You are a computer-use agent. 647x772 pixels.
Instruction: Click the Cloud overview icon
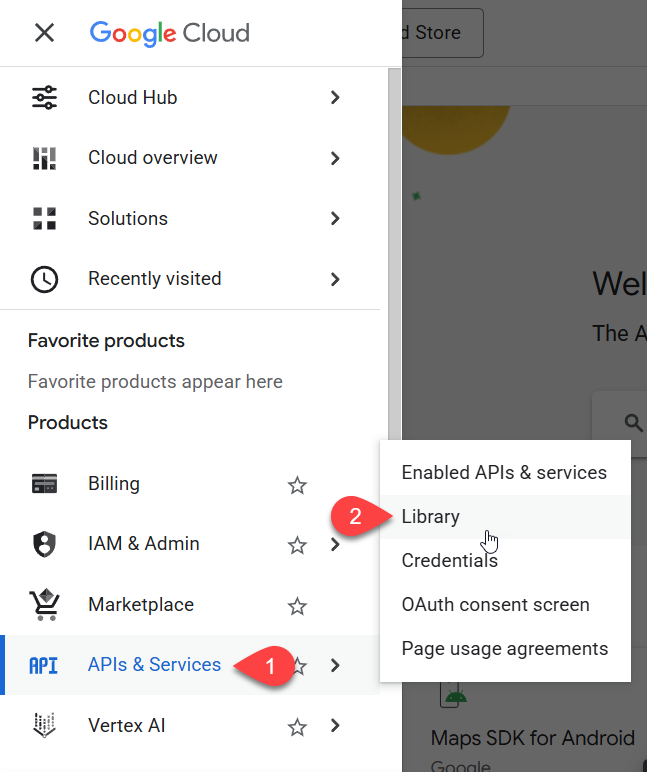coord(44,158)
